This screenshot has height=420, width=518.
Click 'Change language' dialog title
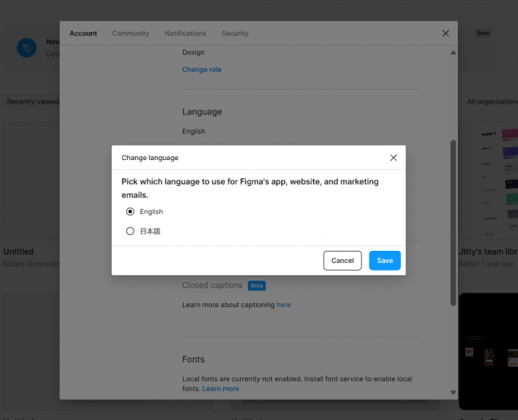point(150,158)
